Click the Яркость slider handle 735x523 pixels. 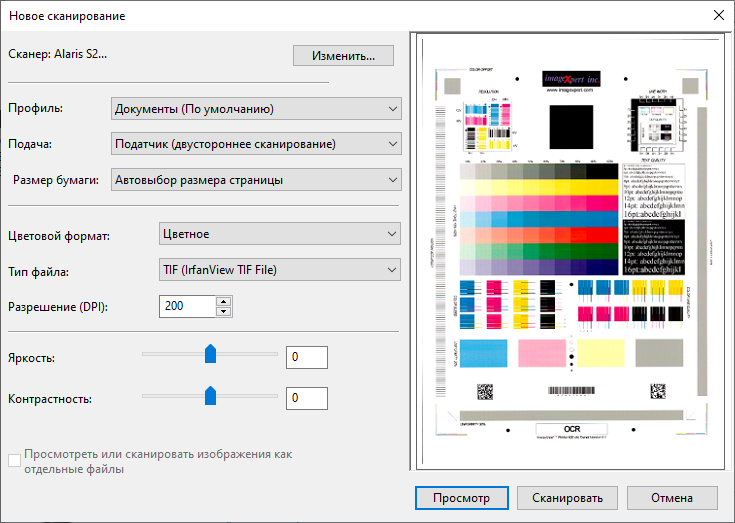(x=210, y=353)
